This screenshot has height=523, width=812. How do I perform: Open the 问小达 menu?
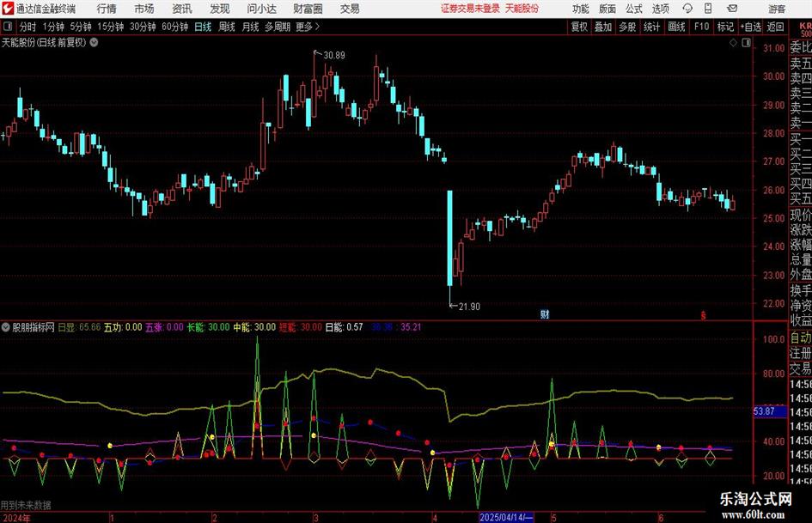pos(261,9)
